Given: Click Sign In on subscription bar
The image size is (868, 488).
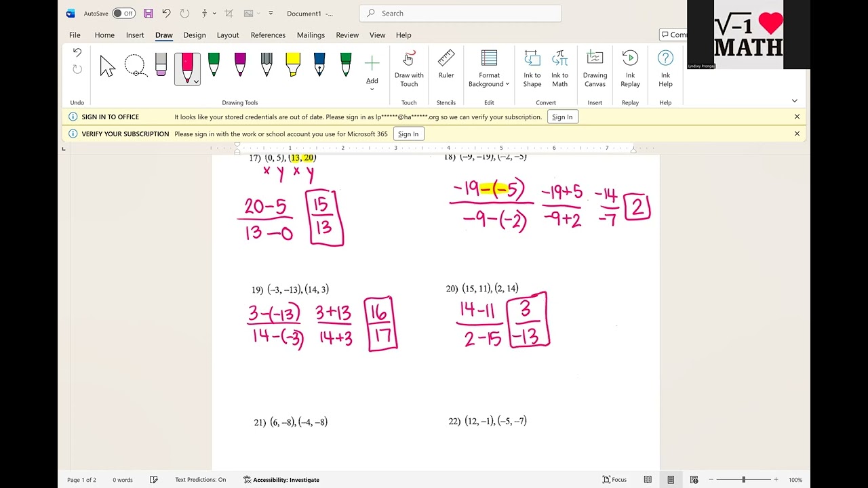Looking at the screenshot, I should (408, 134).
